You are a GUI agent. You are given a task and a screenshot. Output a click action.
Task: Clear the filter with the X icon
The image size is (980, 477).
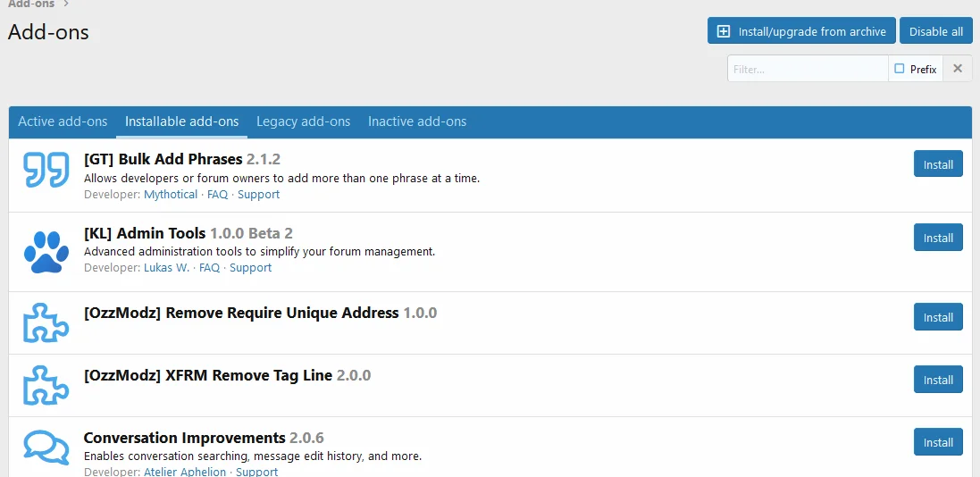tap(958, 69)
